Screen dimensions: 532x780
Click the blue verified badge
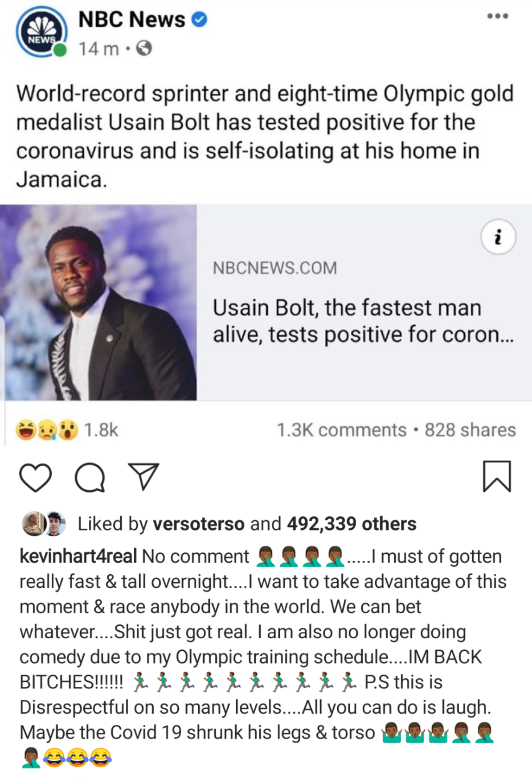[x=199, y=19]
